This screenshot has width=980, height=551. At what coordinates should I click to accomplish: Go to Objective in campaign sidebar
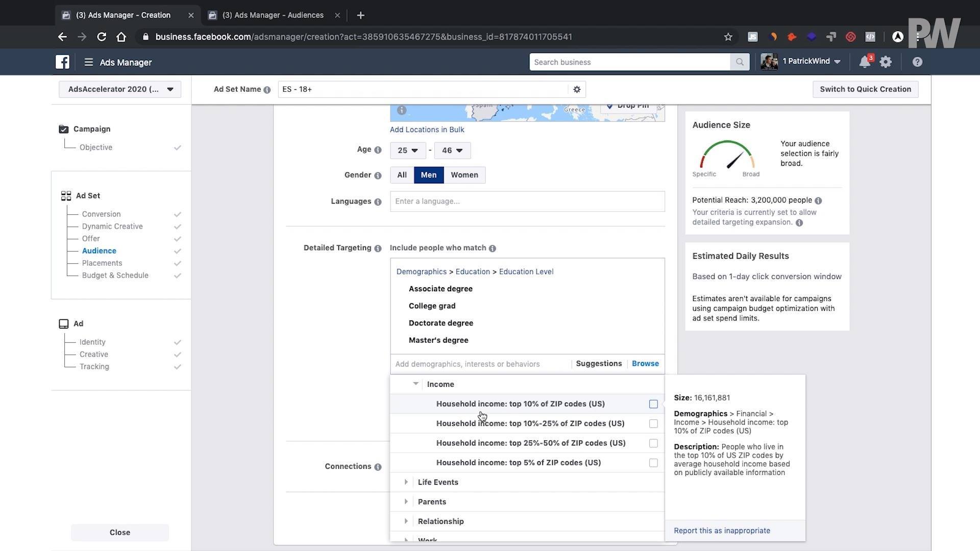click(x=96, y=147)
